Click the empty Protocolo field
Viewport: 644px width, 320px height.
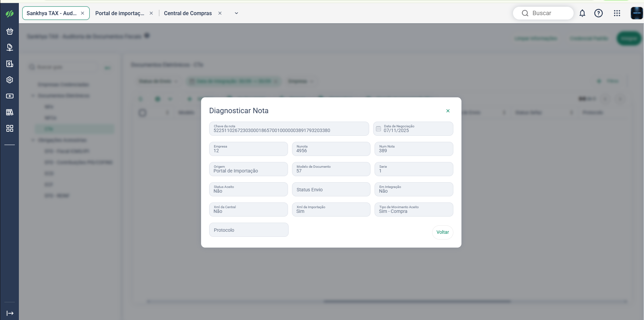[249, 230]
